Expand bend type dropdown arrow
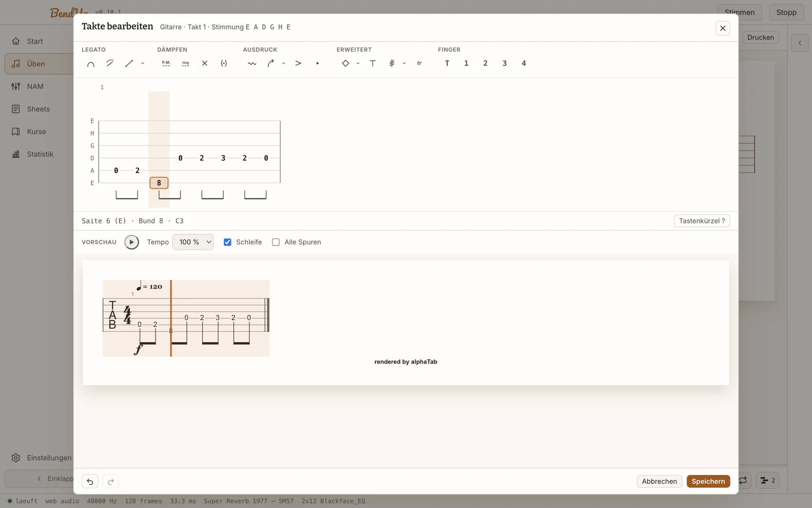 click(283, 63)
